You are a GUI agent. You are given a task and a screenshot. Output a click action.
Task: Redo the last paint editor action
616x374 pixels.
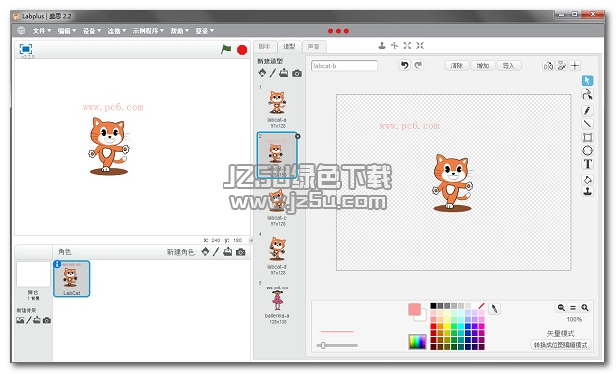click(x=418, y=65)
